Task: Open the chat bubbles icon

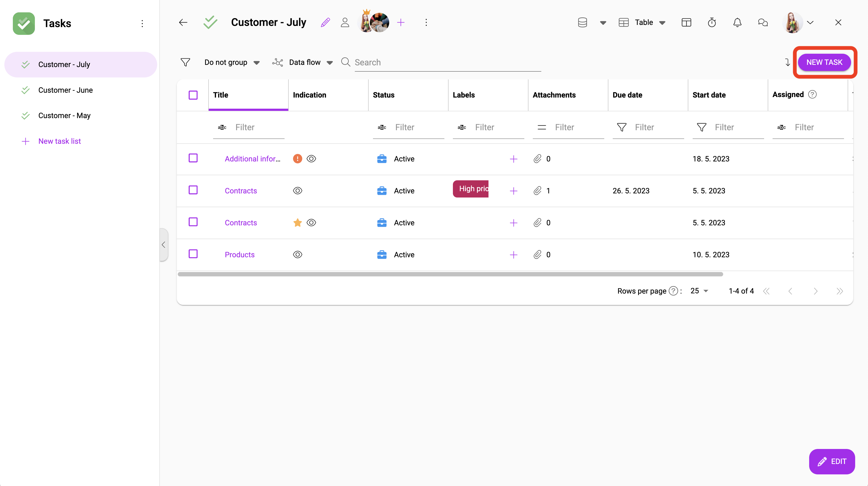Action: coord(763,23)
